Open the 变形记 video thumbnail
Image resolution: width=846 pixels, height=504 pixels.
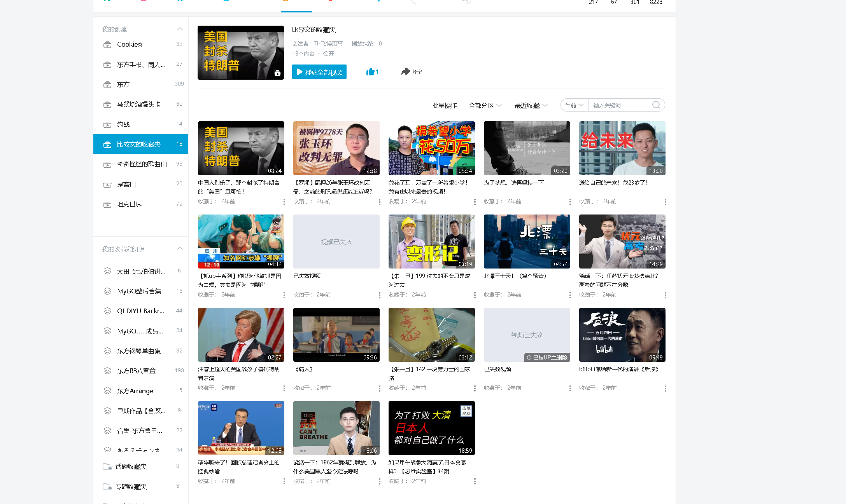[432, 241]
